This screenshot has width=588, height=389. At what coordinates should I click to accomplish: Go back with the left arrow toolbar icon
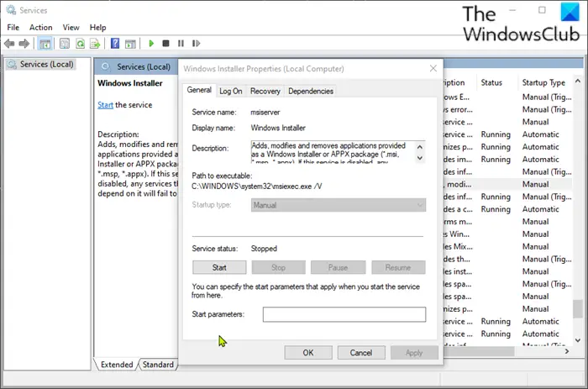pos(9,44)
